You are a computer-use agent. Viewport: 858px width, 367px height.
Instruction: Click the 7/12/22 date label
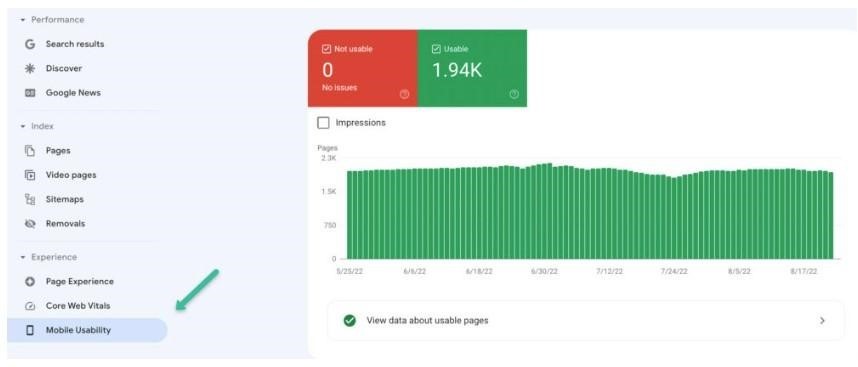(x=610, y=272)
